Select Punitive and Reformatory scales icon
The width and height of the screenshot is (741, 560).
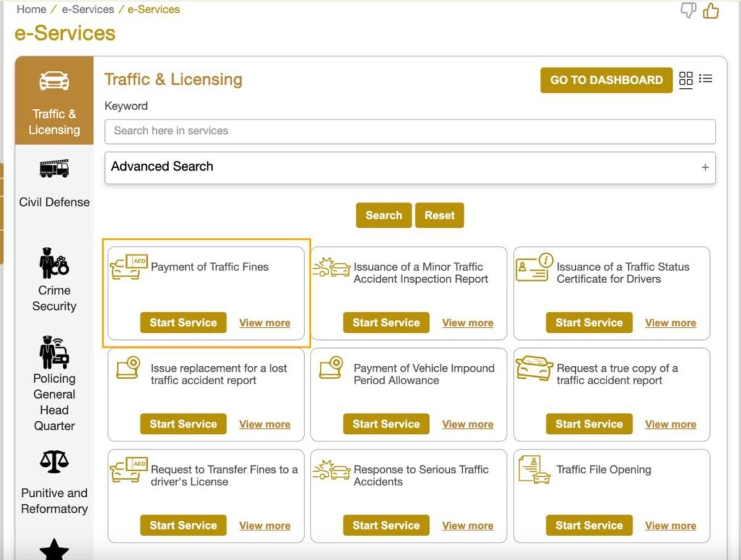pos(54,462)
